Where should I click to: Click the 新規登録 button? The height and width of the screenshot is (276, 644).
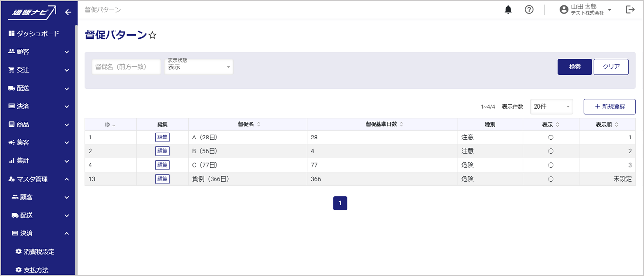pos(609,106)
